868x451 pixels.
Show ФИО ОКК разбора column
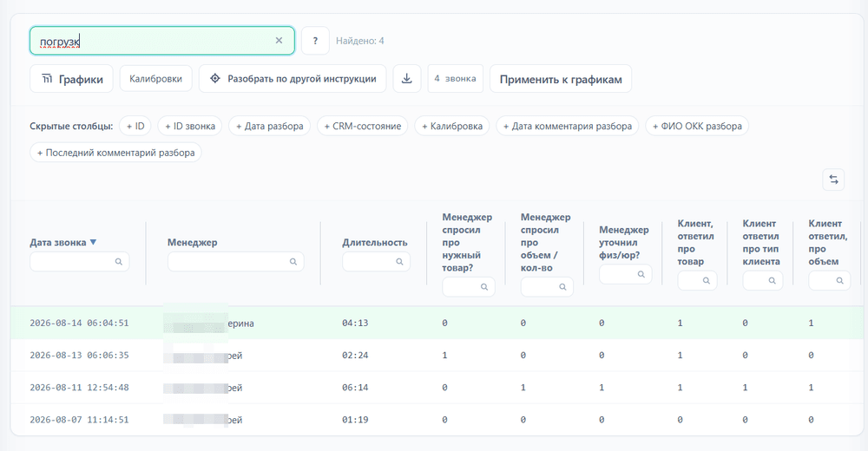pyautogui.click(x=697, y=126)
